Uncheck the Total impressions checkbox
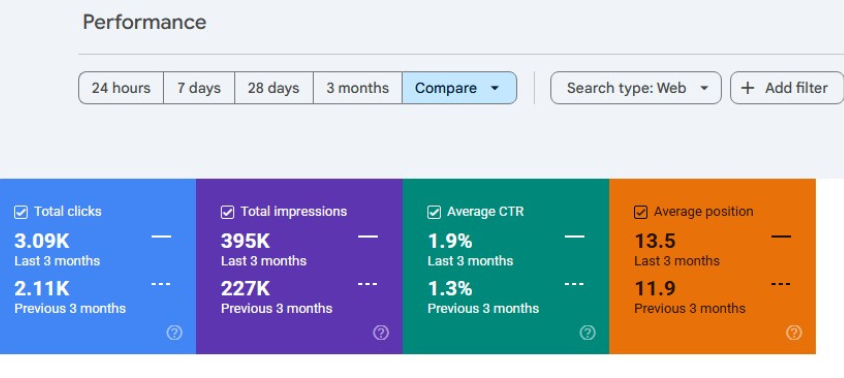 click(x=227, y=212)
